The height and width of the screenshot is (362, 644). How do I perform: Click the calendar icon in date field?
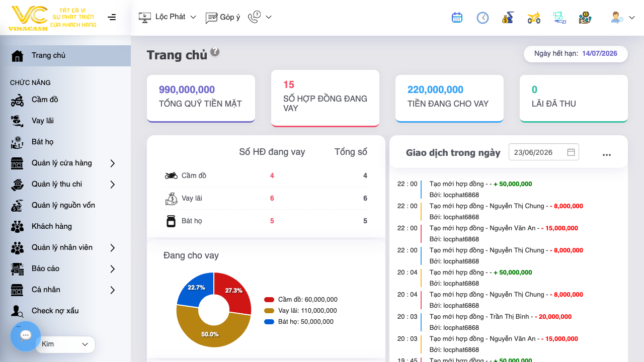click(x=571, y=152)
